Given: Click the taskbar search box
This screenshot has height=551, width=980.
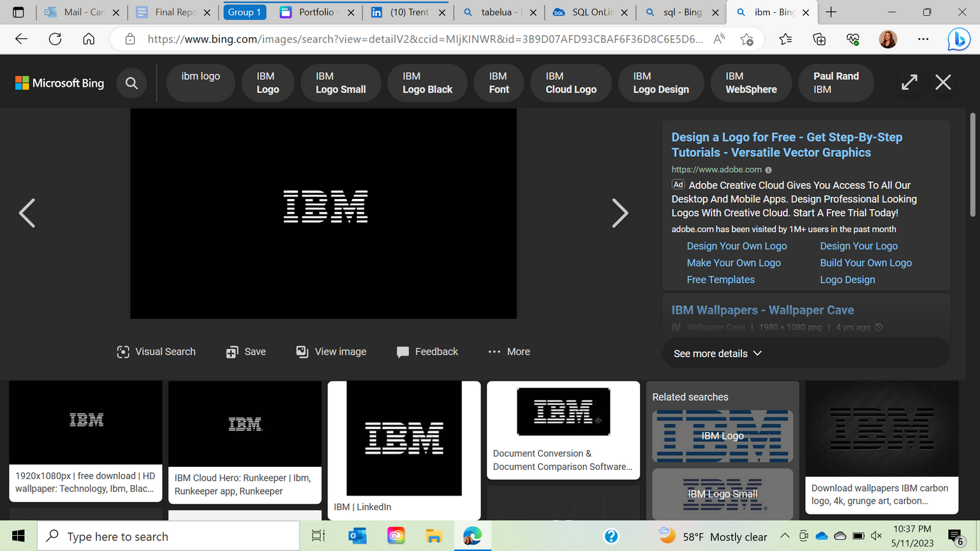Looking at the screenshot, I should [x=168, y=536].
